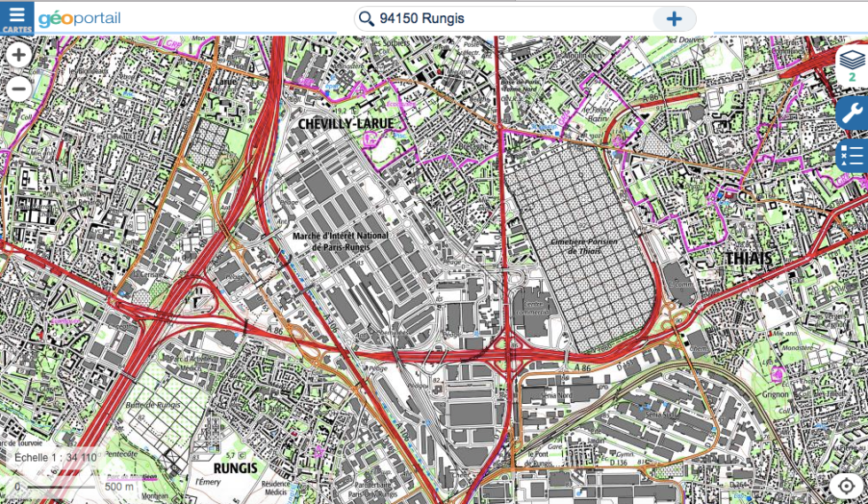The image size is (868, 504).
Task: Click the RUNGIS town label on the map
Action: point(235,468)
